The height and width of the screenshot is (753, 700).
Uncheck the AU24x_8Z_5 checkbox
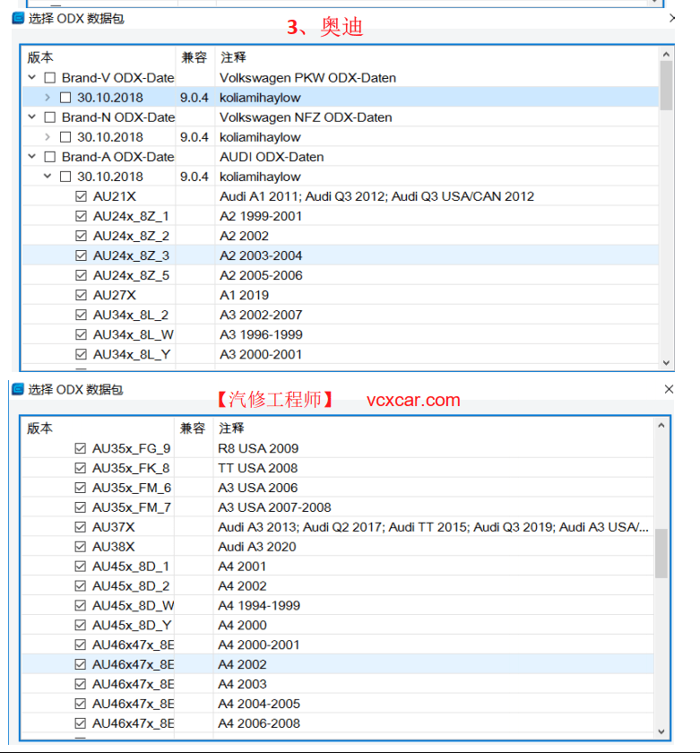[82, 274]
